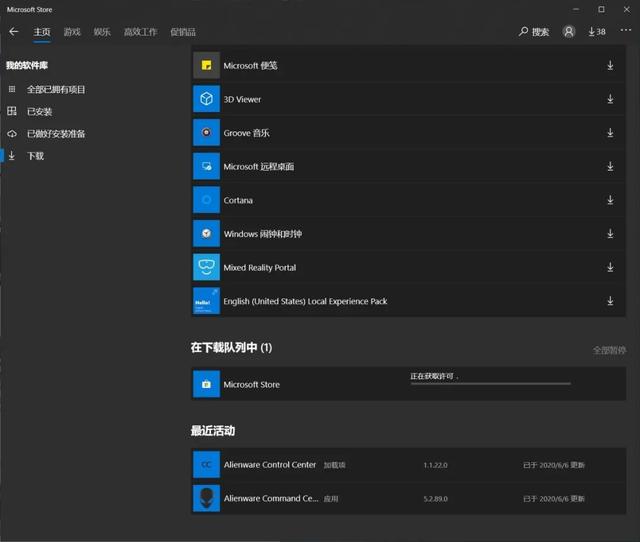Click the 3D Viewer cube icon
The width and height of the screenshot is (640, 542).
coord(206,99)
